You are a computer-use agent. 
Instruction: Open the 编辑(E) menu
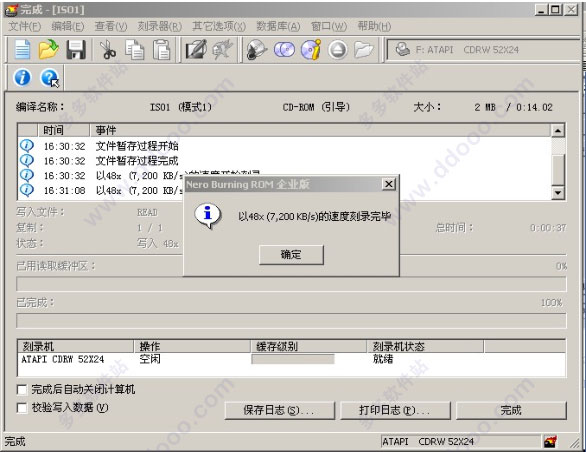[x=68, y=26]
